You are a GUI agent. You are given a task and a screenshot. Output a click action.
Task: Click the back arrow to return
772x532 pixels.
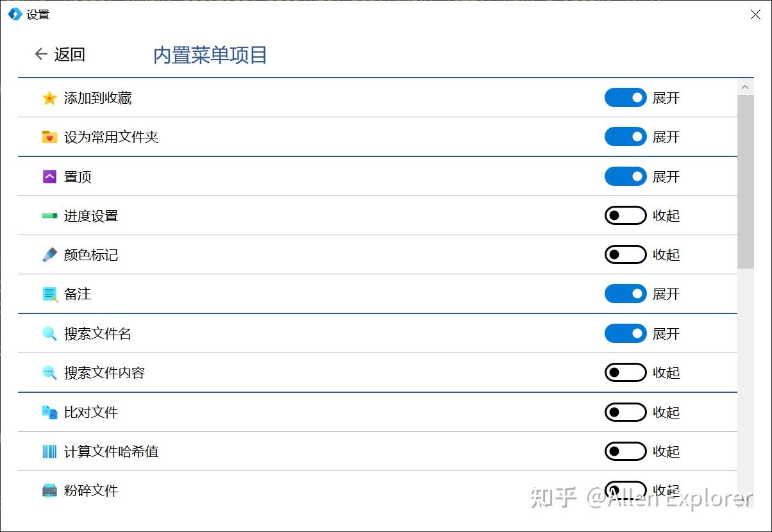tap(40, 54)
